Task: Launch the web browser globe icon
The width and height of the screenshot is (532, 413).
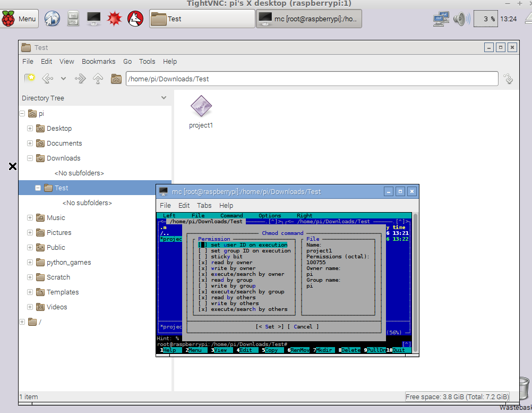Action: (52, 19)
